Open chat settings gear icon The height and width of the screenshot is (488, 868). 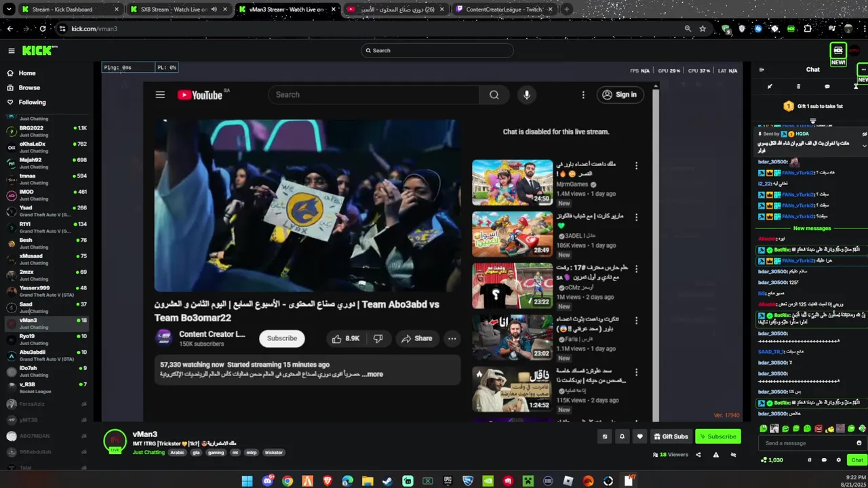(x=839, y=460)
